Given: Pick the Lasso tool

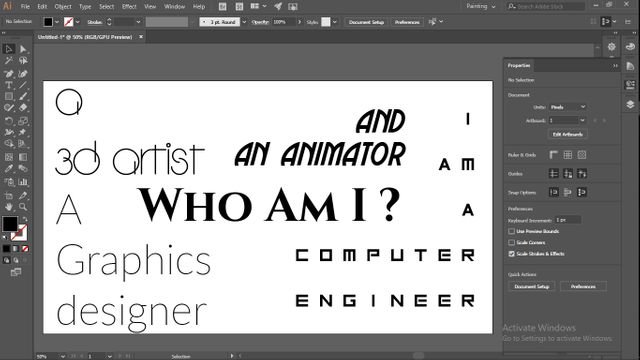Looking at the screenshot, I should [x=23, y=61].
